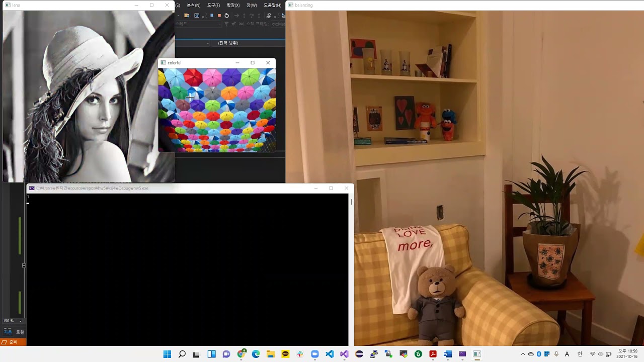The image size is (644, 362).
Task: Open the taskbar clock showing 오후 10:58
Action: click(627, 354)
